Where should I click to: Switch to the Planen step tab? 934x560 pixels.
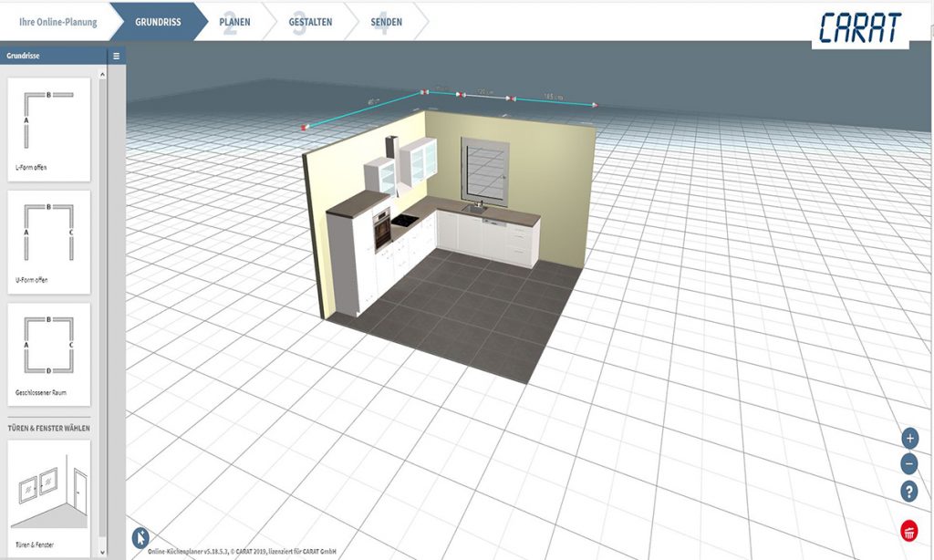[234, 21]
